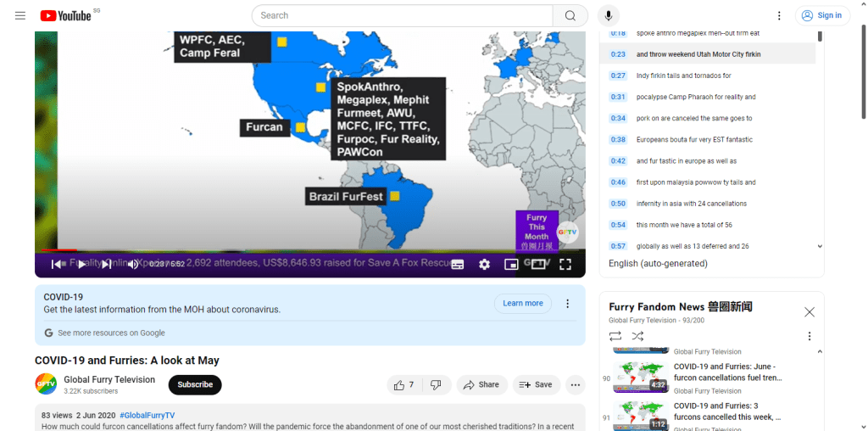Click the search magnifier button

pyautogui.click(x=570, y=15)
